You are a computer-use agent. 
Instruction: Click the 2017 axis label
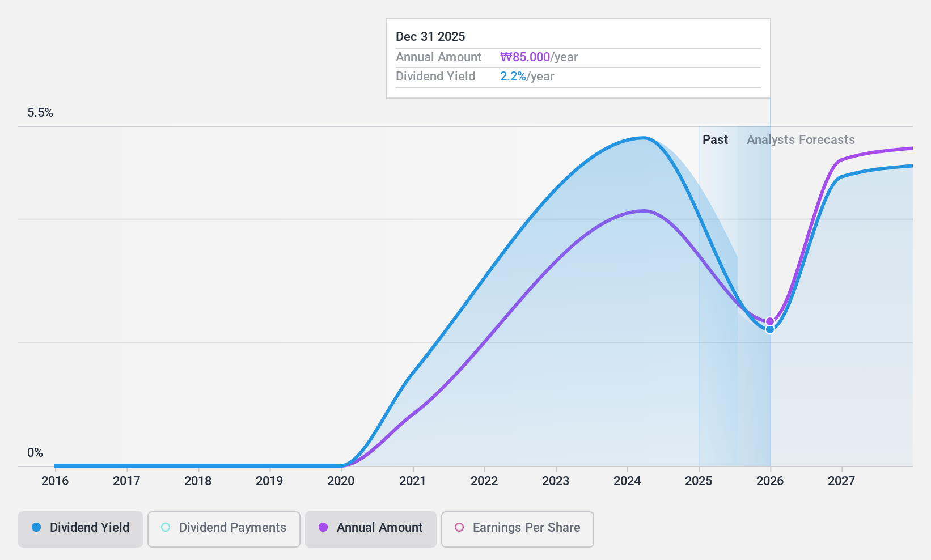[x=126, y=481]
